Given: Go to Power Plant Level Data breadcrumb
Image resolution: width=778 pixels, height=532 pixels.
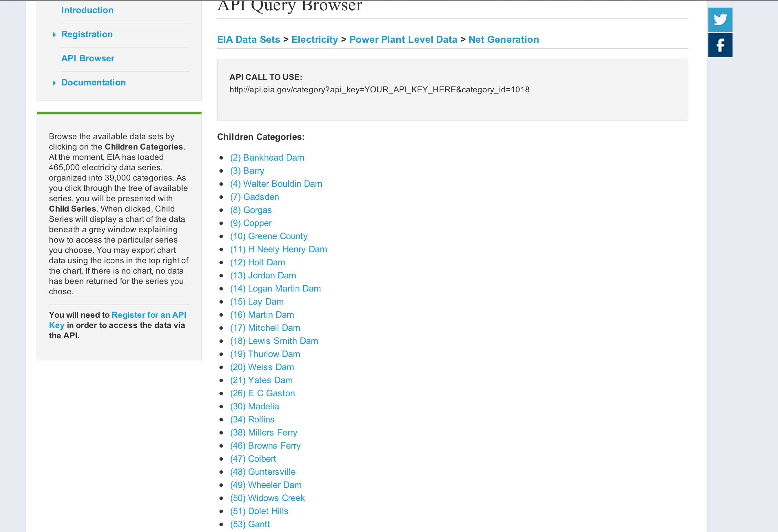Looking at the screenshot, I should tap(403, 39).
